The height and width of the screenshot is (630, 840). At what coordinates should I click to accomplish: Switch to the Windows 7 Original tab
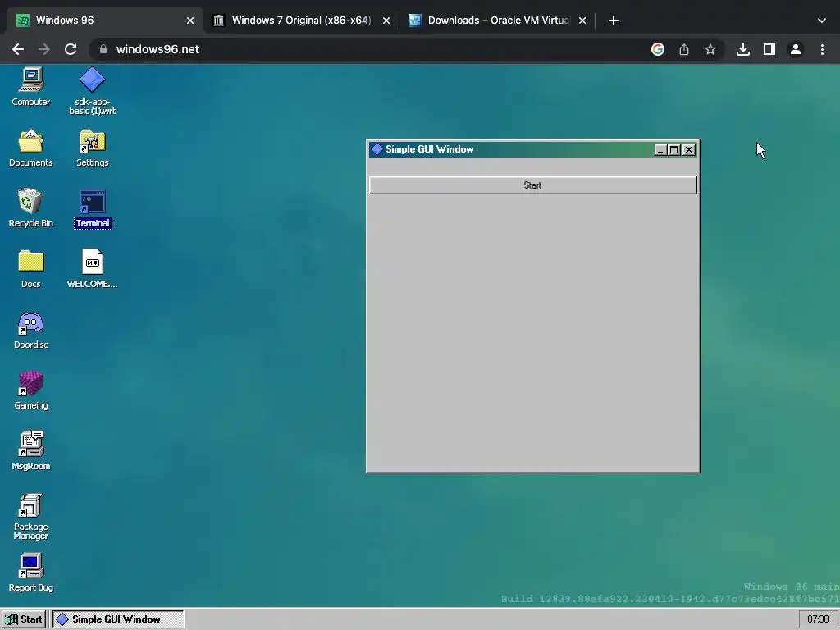click(x=301, y=21)
